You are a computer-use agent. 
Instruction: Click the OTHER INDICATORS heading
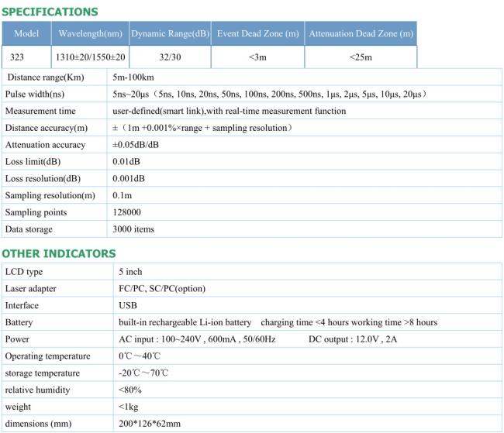pos(59,254)
